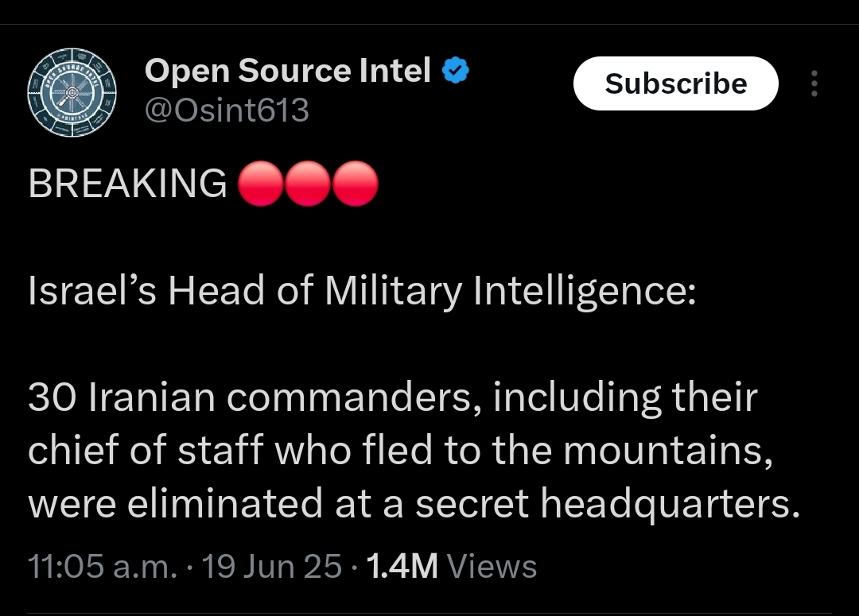Click the 'were eliminated at a secret' line
This screenshot has width=859, height=616.
coord(414,504)
